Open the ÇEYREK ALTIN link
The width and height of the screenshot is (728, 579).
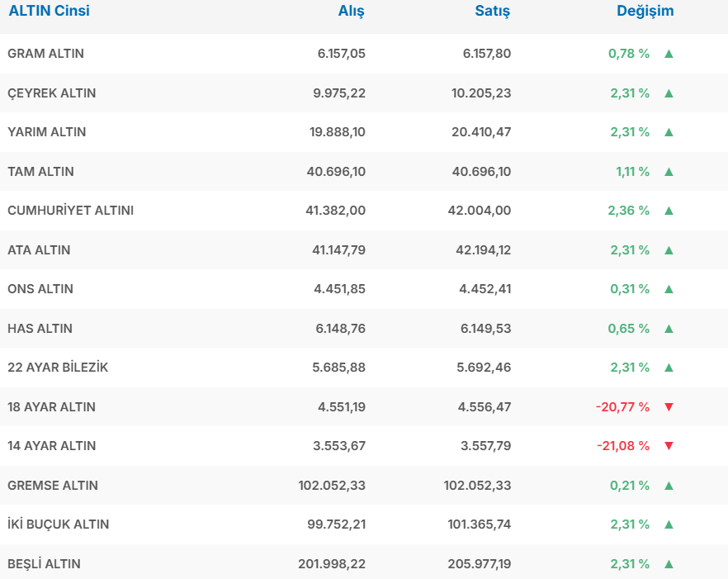tap(51, 93)
